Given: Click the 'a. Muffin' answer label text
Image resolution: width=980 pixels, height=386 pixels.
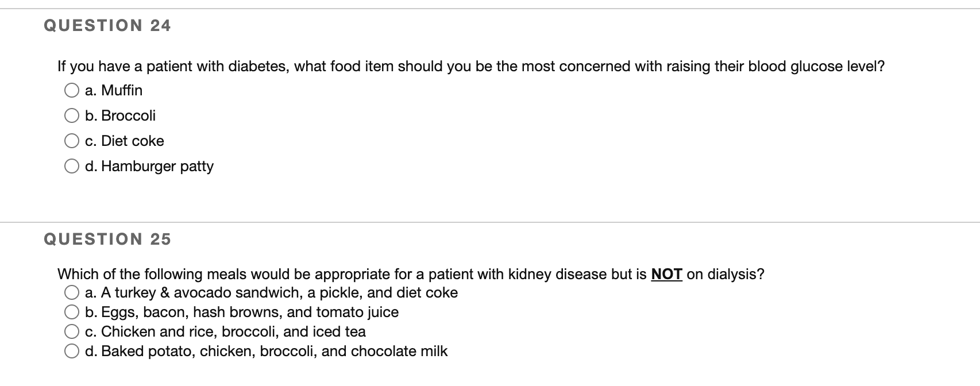Looking at the screenshot, I should pyautogui.click(x=114, y=90).
